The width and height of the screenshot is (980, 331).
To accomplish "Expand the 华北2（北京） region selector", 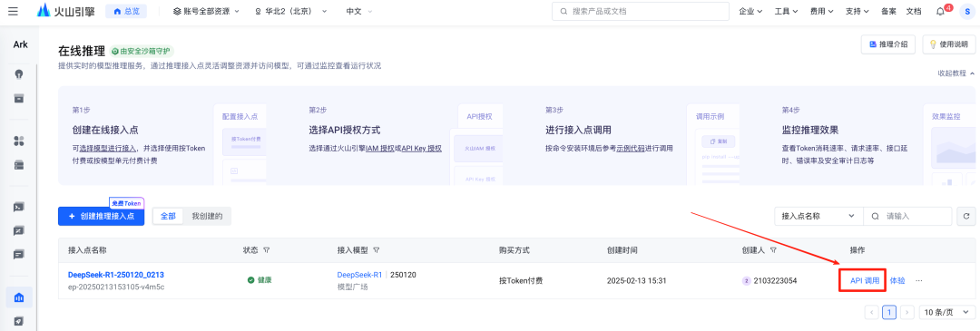I will click(x=290, y=11).
